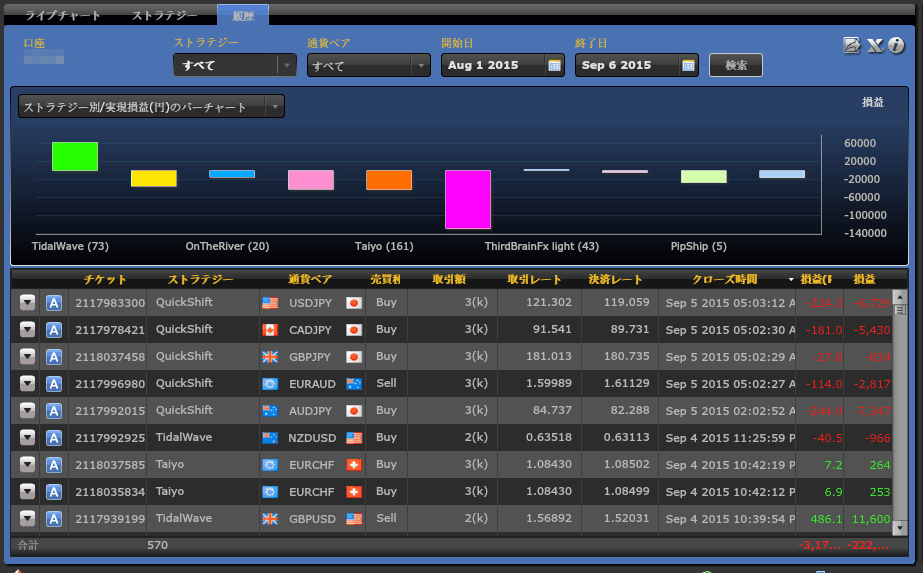Image resolution: width=923 pixels, height=573 pixels.
Task: Open the chart type dropdown ストラテジー別/実現損益
Action: coord(151,107)
